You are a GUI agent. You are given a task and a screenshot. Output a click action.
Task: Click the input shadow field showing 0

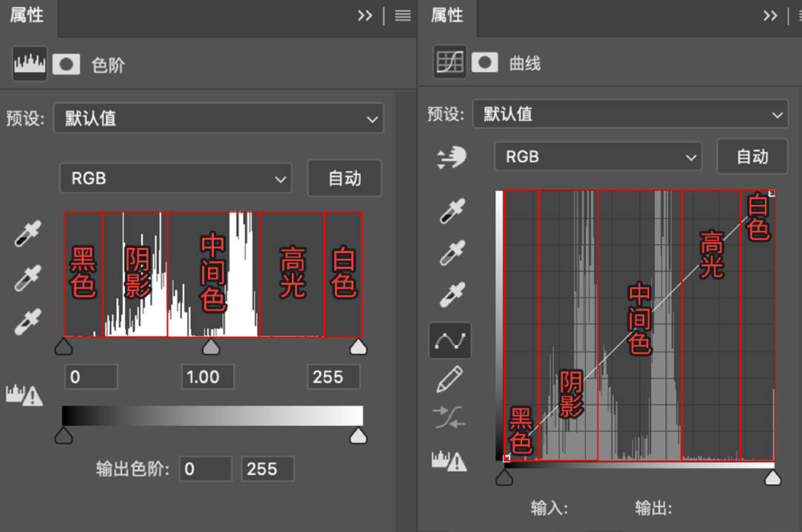click(91, 377)
